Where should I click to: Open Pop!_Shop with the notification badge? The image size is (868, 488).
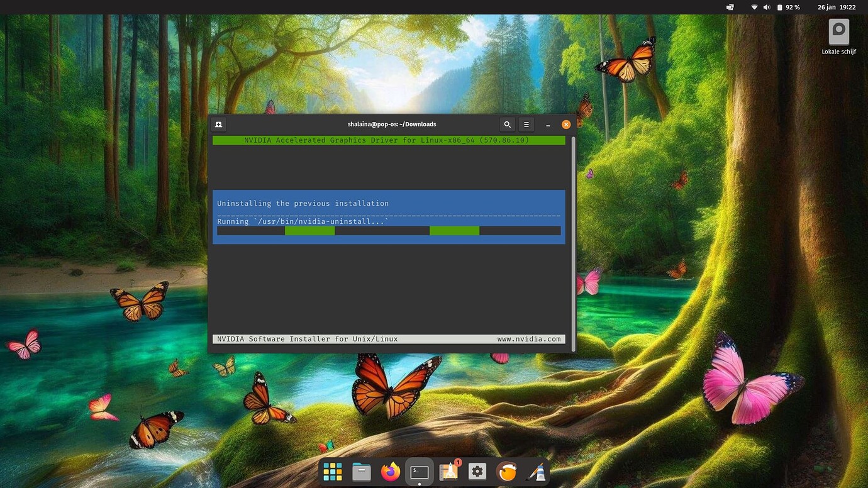click(x=448, y=471)
